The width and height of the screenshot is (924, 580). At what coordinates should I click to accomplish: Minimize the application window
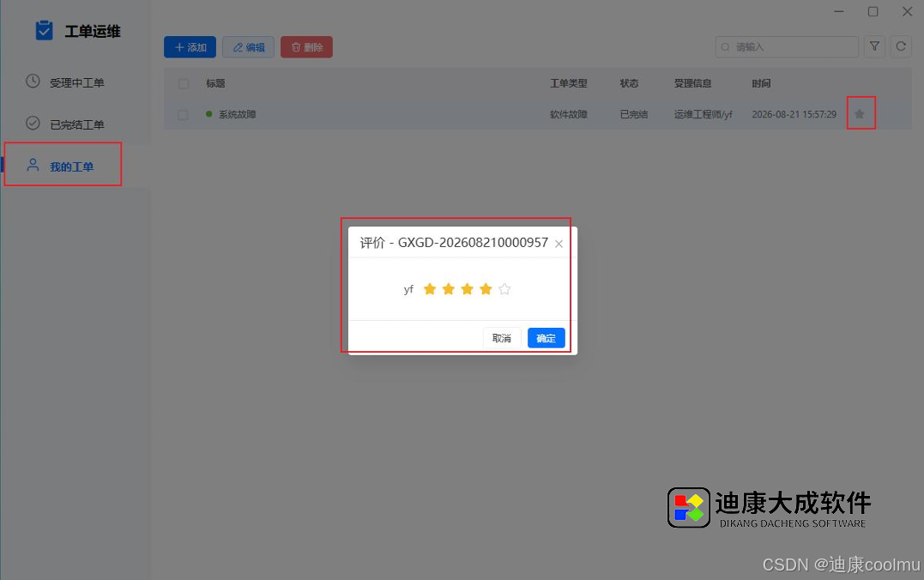tap(839, 11)
